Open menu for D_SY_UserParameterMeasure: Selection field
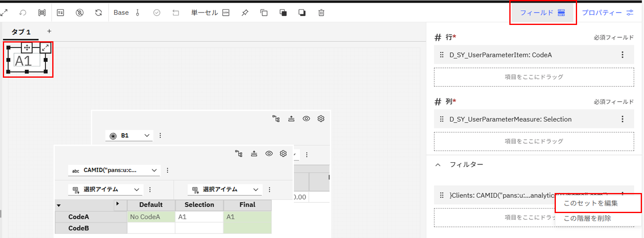This screenshot has width=644, height=238. (x=622, y=119)
